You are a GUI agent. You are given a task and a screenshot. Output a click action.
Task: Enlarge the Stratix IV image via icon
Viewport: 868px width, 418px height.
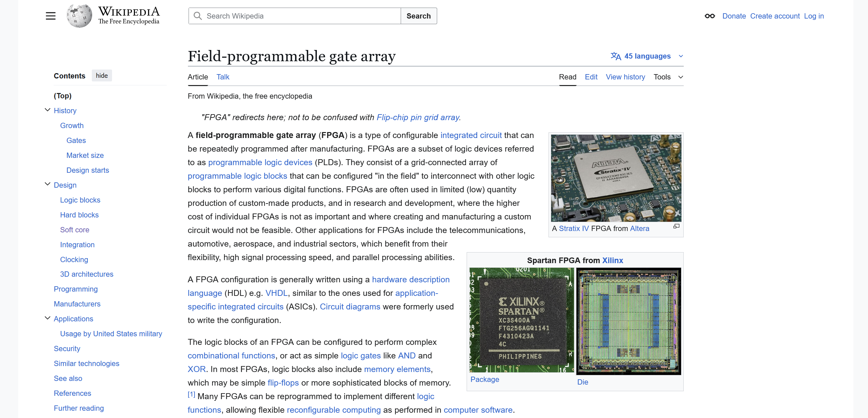point(676,226)
